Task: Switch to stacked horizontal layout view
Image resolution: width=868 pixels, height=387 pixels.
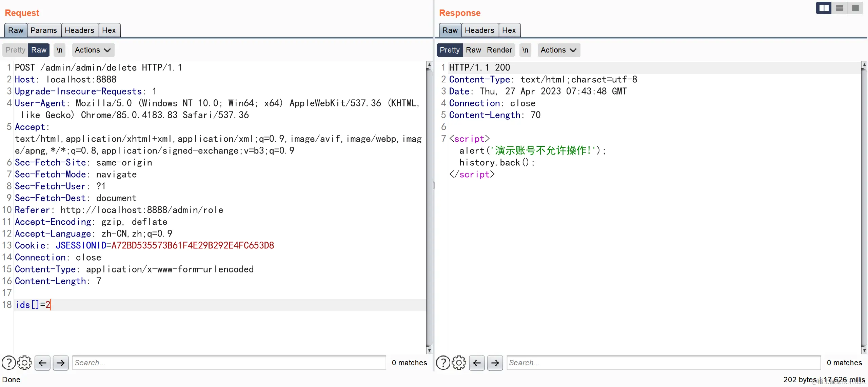Action: click(x=840, y=8)
